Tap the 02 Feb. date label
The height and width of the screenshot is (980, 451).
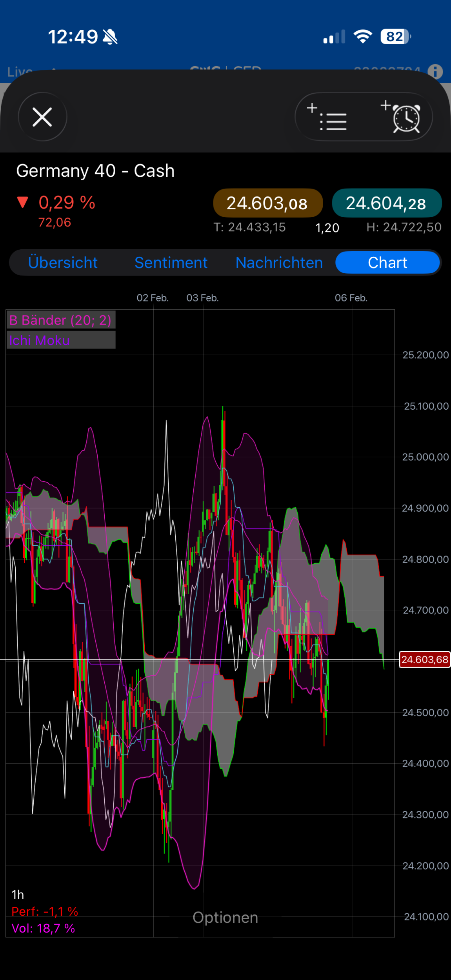click(153, 298)
